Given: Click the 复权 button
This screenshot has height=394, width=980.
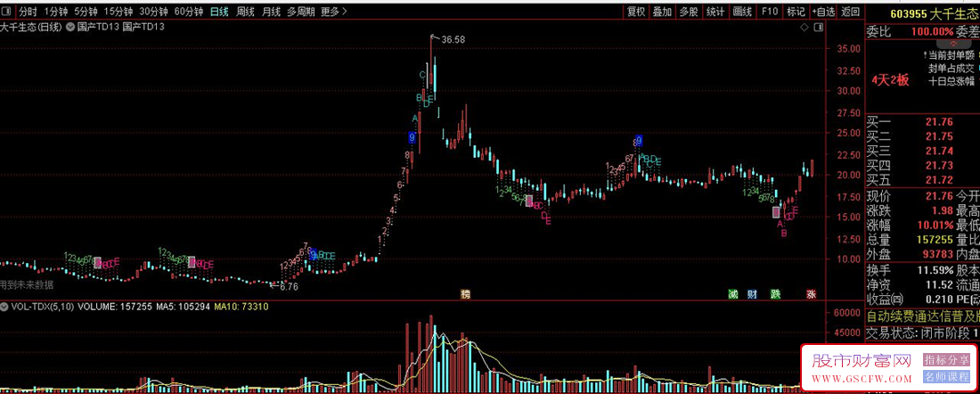Looking at the screenshot, I should [635, 12].
